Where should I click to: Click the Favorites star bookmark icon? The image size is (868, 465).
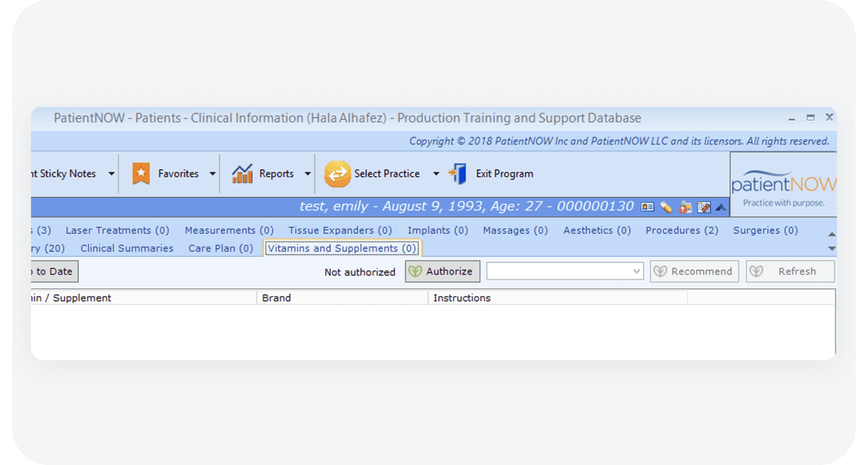click(141, 174)
